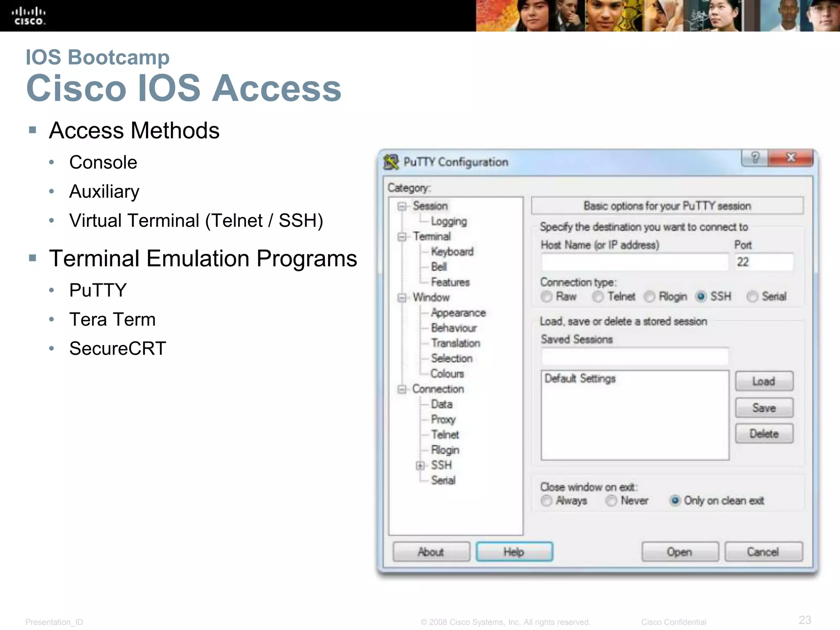The height and width of the screenshot is (630, 840).
Task: Close the PuTTY Configuration dialog
Action: [790, 157]
